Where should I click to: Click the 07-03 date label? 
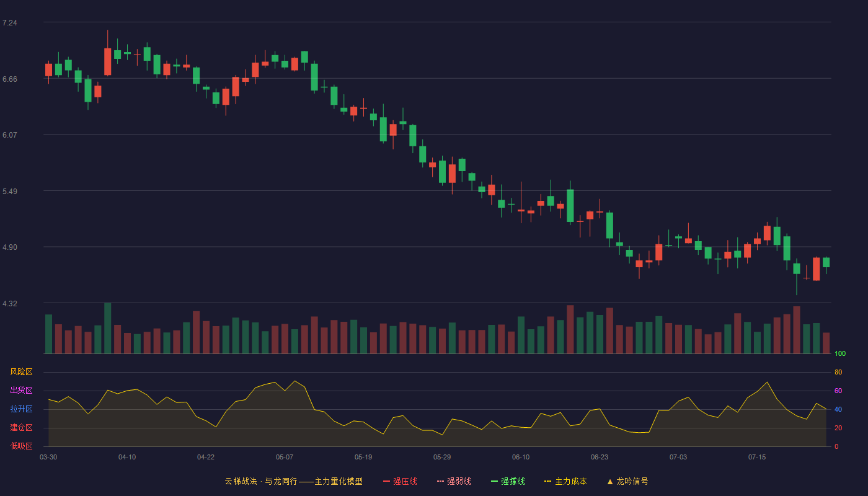click(678, 457)
